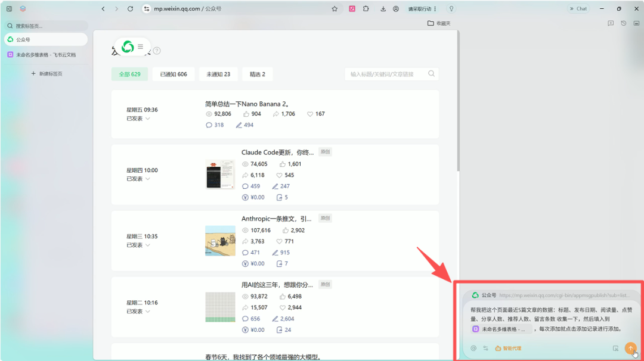Click the orange send arrow in the chat panel

[631, 348]
